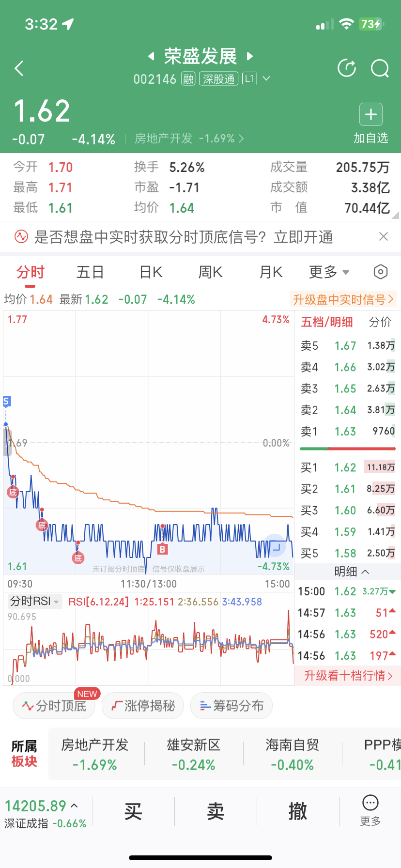401x868 pixels.
Task: Switch to 月K chart tab
Action: [x=271, y=272]
